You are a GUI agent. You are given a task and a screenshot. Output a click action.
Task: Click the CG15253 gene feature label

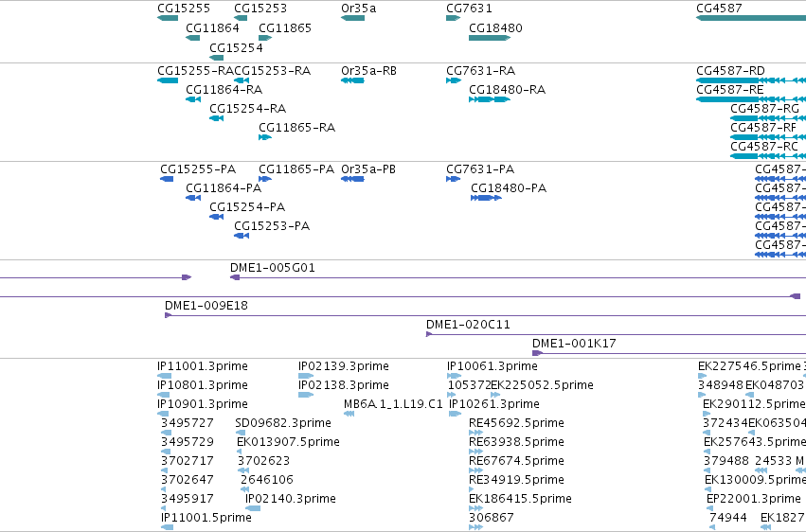pos(260,9)
